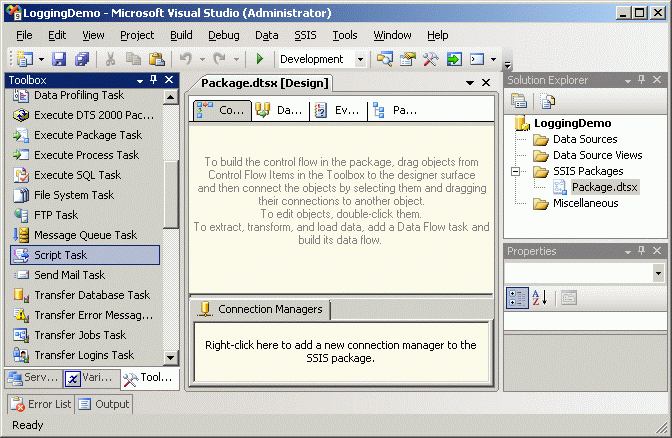Viewport: 672px width, 438px height.
Task: Select Execute DTS 2000 Package Task
Action: tap(86, 115)
